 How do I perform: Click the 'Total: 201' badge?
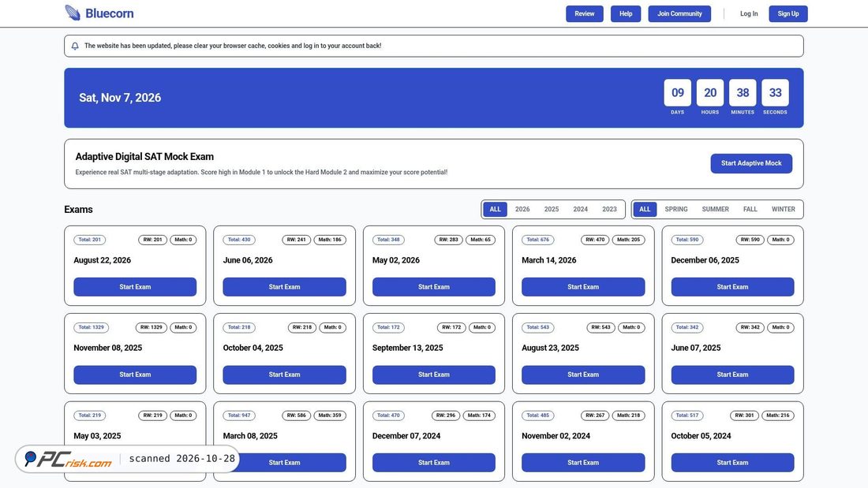[x=90, y=240]
